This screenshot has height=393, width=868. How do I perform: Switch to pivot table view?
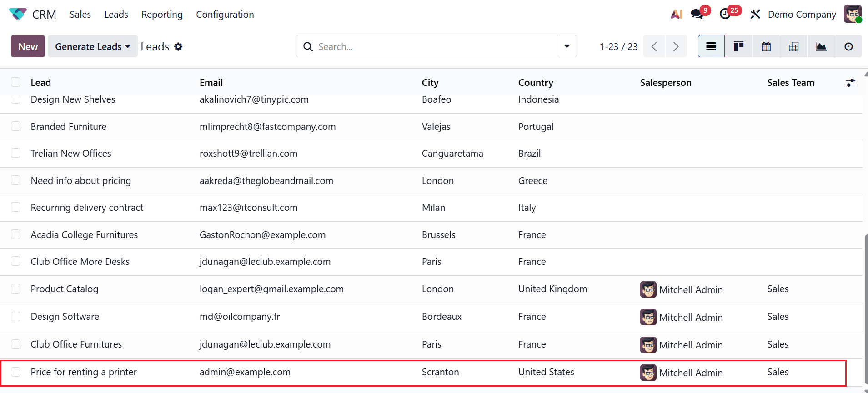tap(794, 46)
